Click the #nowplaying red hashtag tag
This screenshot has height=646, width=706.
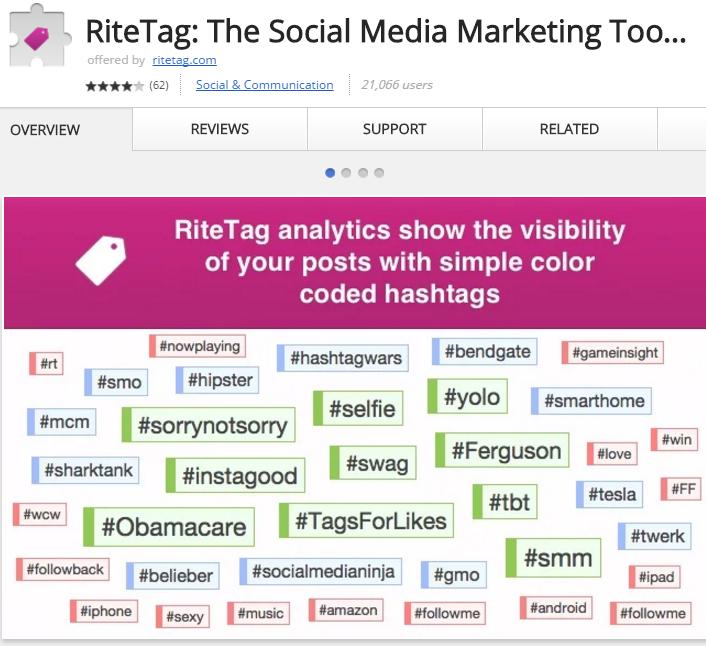tap(197, 347)
